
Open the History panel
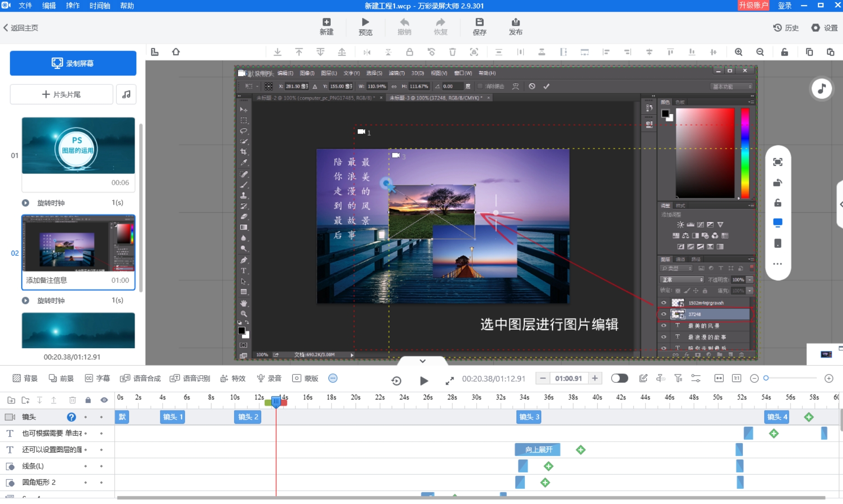[786, 28]
